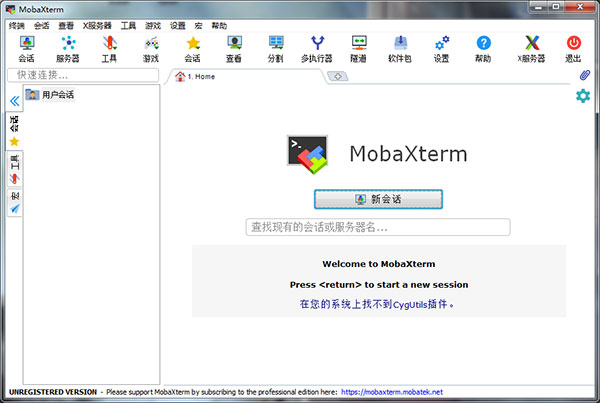Click the MobaXterm title bar app icon

point(10,9)
